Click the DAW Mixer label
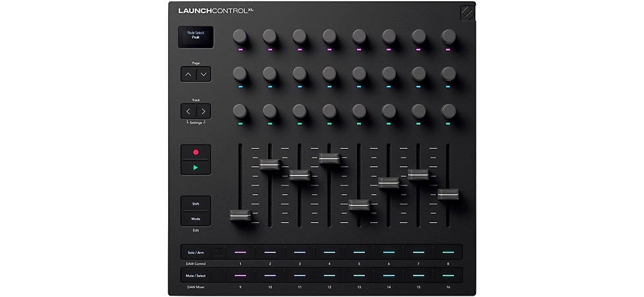Screen dimensions: 644x297 tap(196, 286)
